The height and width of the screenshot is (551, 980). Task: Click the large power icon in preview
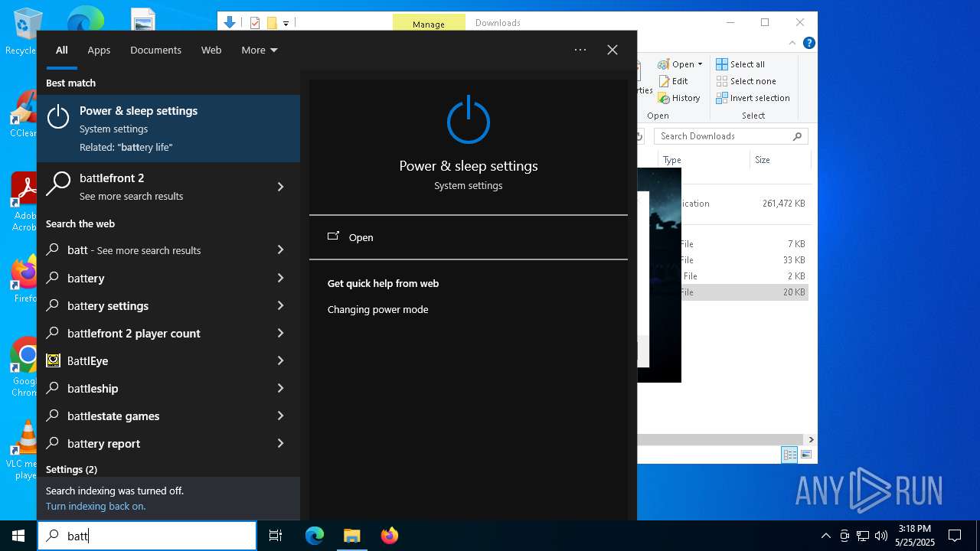click(468, 120)
